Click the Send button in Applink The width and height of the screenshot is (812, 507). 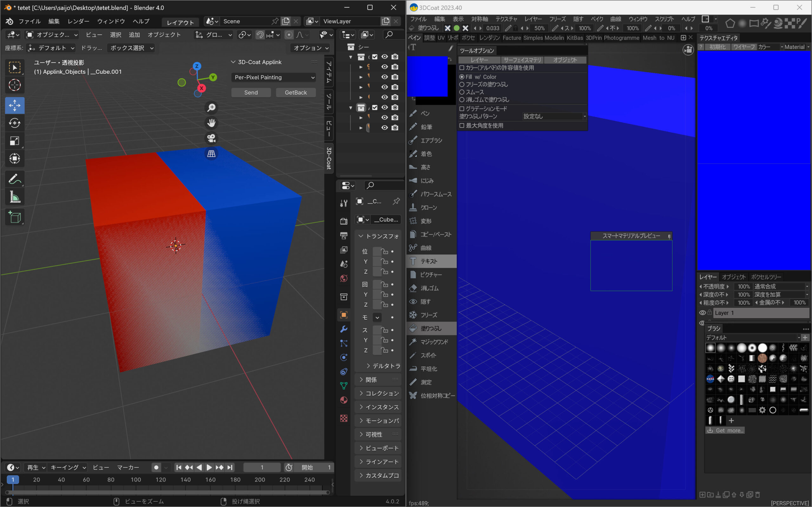(x=251, y=93)
